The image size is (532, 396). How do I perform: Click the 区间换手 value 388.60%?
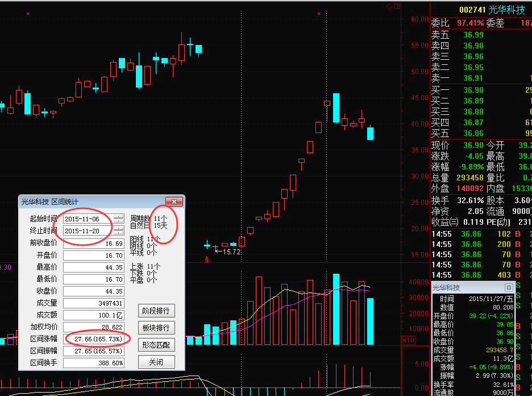[94, 363]
